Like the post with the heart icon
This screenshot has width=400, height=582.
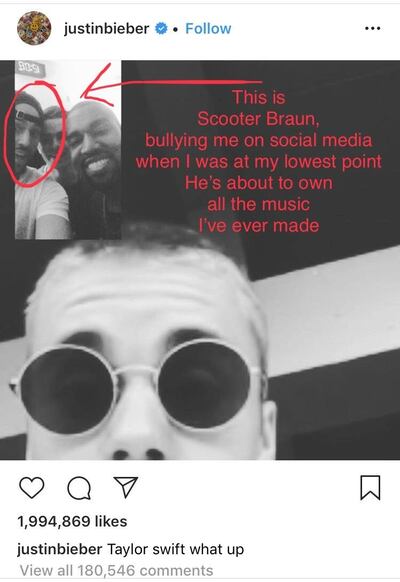click(x=32, y=487)
